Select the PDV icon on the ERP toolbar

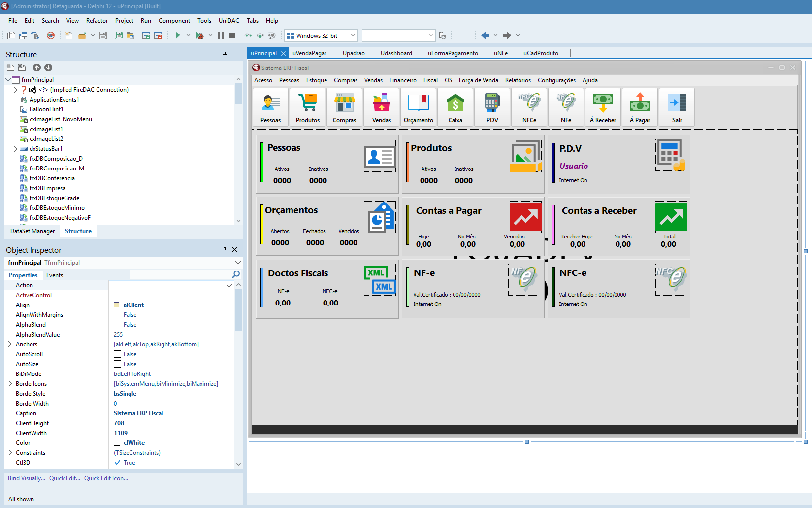pos(492,107)
